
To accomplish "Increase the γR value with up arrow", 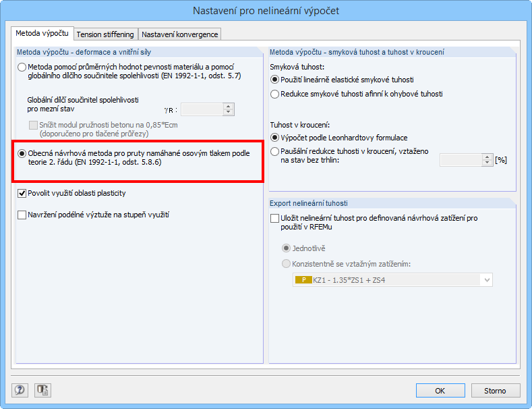I will [x=229, y=106].
